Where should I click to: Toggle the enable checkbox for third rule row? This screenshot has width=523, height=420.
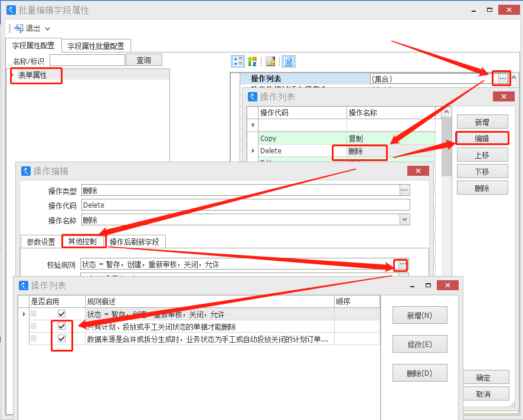pyautogui.click(x=61, y=339)
